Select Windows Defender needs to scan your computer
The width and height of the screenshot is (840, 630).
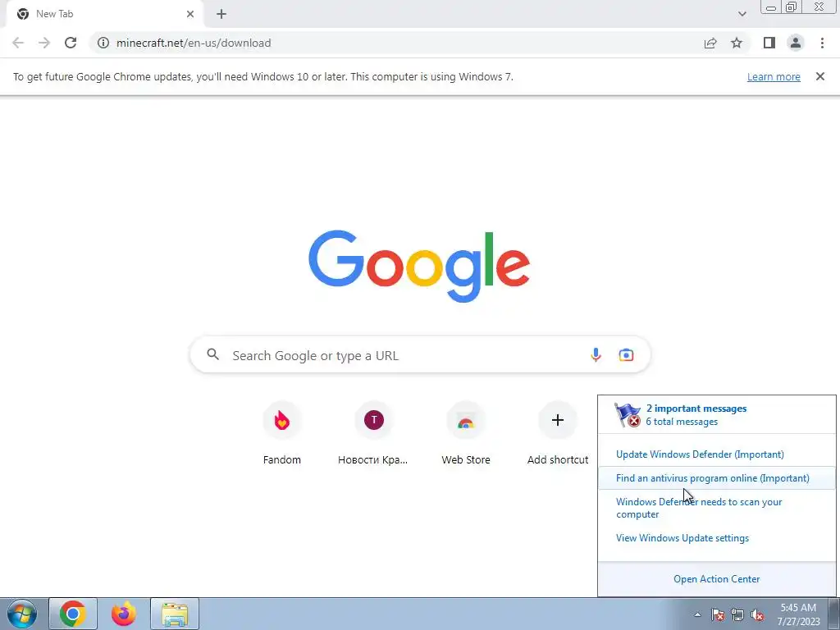[x=699, y=508]
